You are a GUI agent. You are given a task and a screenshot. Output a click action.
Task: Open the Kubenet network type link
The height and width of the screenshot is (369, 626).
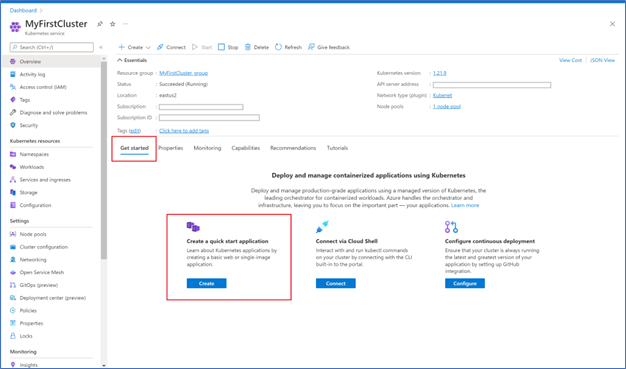coord(442,95)
